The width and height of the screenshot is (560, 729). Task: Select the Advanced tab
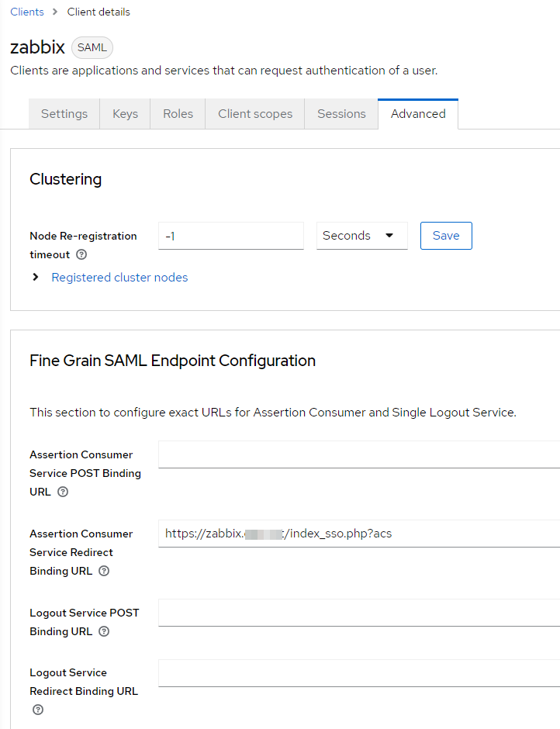418,114
